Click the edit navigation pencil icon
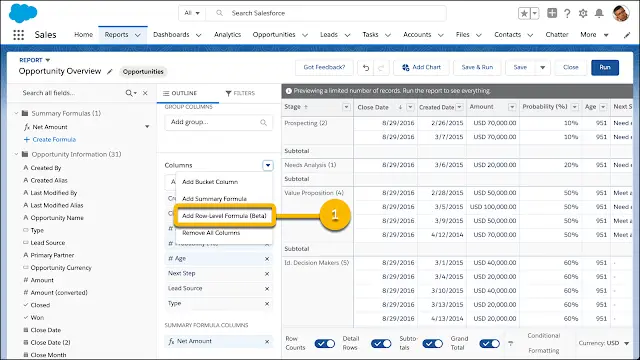The width and height of the screenshot is (640, 360). pyautogui.click(x=627, y=35)
